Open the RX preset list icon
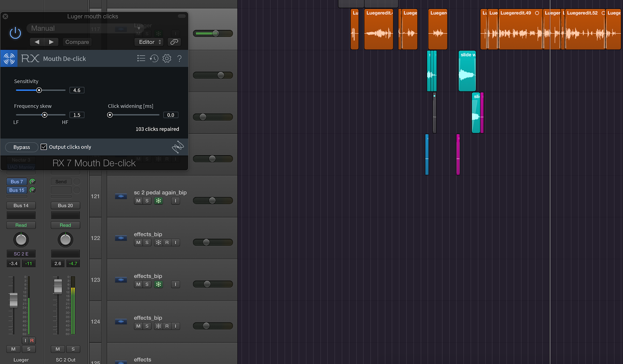623x364 pixels. (x=141, y=58)
